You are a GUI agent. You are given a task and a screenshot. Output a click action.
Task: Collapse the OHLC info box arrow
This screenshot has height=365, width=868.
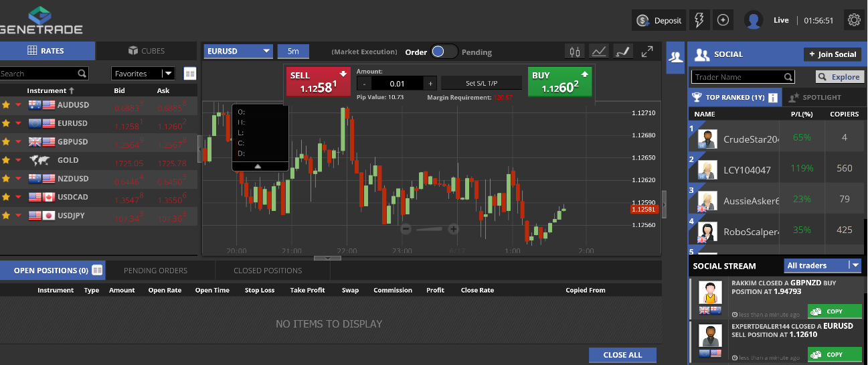point(258,165)
